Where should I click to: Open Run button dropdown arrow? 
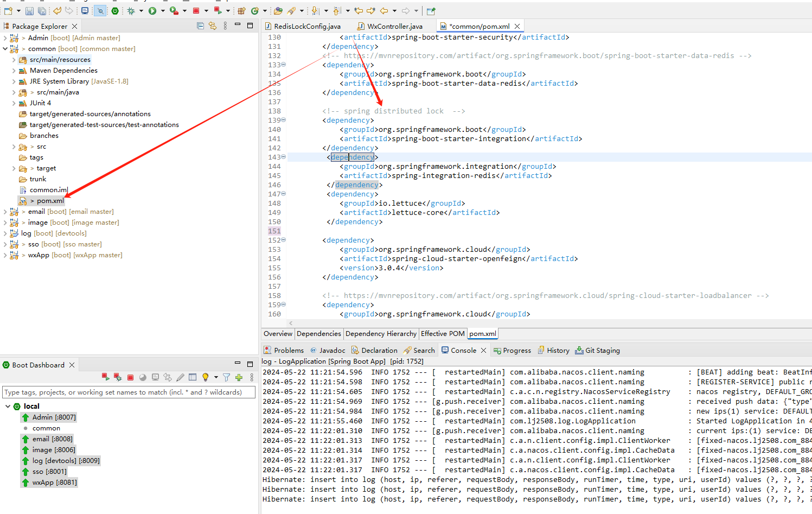pos(163,11)
